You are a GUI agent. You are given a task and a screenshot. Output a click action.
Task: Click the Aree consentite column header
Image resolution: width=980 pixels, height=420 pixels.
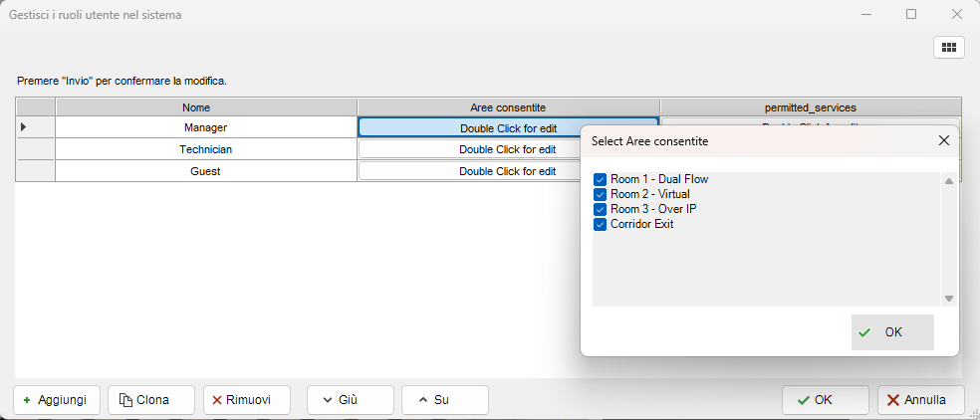(x=508, y=106)
